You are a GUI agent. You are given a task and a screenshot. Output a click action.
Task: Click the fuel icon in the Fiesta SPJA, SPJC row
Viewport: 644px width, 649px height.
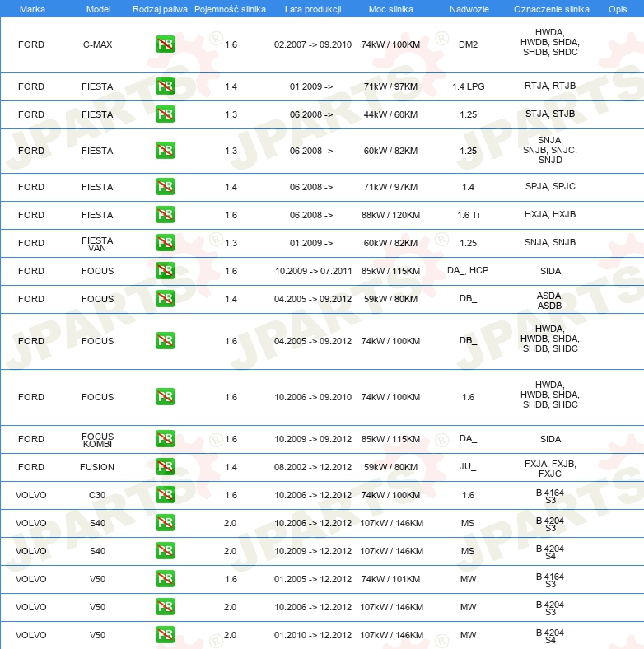pos(166,187)
